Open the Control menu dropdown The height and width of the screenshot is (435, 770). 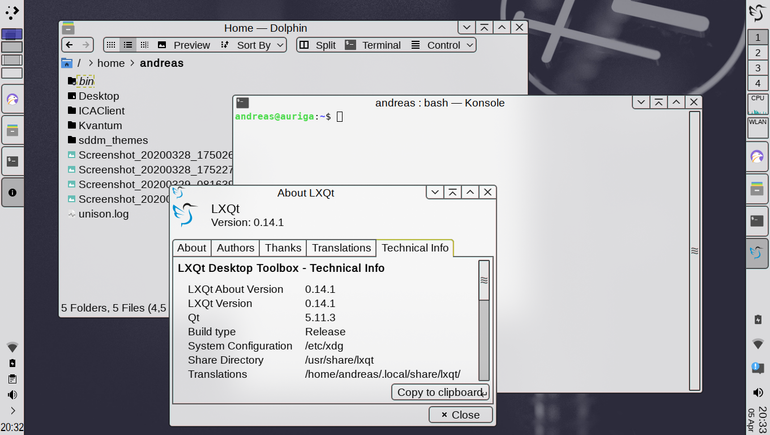pyautogui.click(x=442, y=45)
